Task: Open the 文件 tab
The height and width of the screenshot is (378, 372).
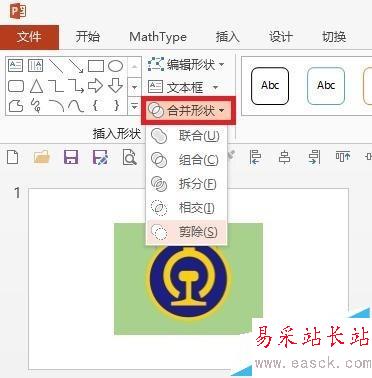Action: point(29,37)
